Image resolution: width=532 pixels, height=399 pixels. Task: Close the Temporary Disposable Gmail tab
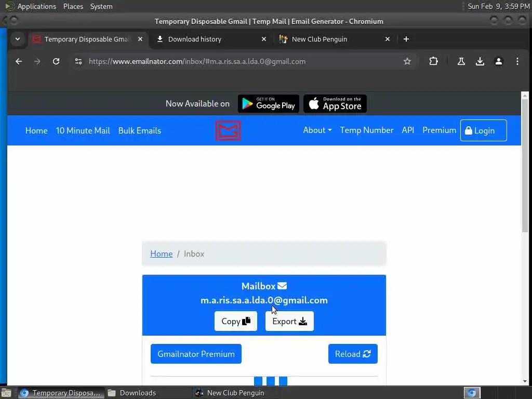(140, 39)
